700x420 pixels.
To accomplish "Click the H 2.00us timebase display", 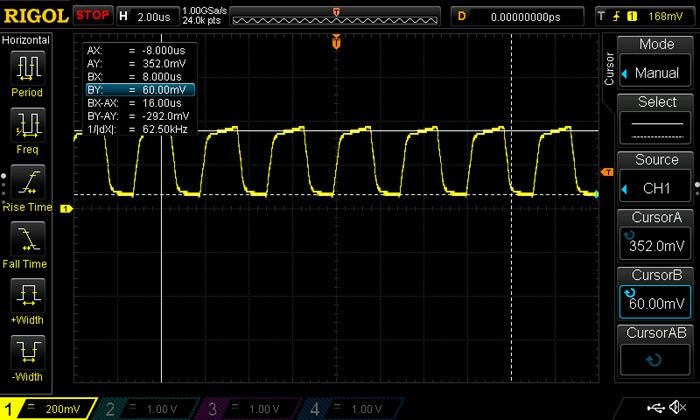I will point(147,17).
